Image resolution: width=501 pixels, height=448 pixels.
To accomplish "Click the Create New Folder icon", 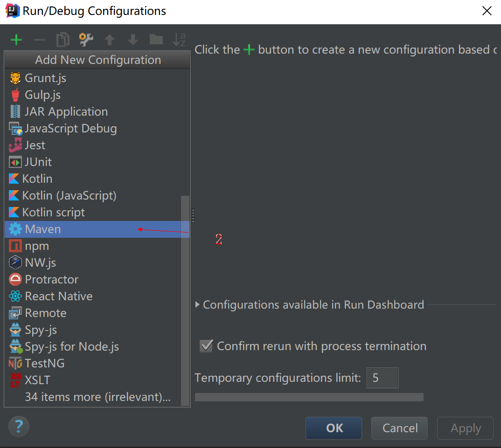I will point(156,40).
